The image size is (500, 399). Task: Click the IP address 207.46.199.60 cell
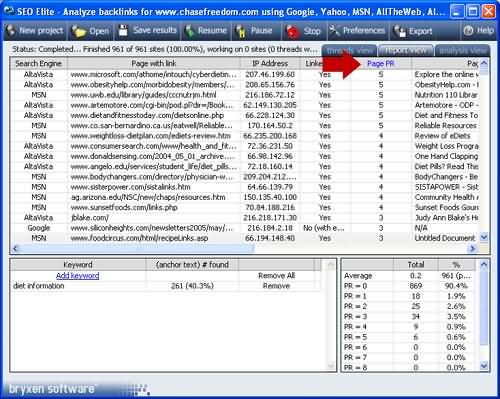[x=270, y=74]
